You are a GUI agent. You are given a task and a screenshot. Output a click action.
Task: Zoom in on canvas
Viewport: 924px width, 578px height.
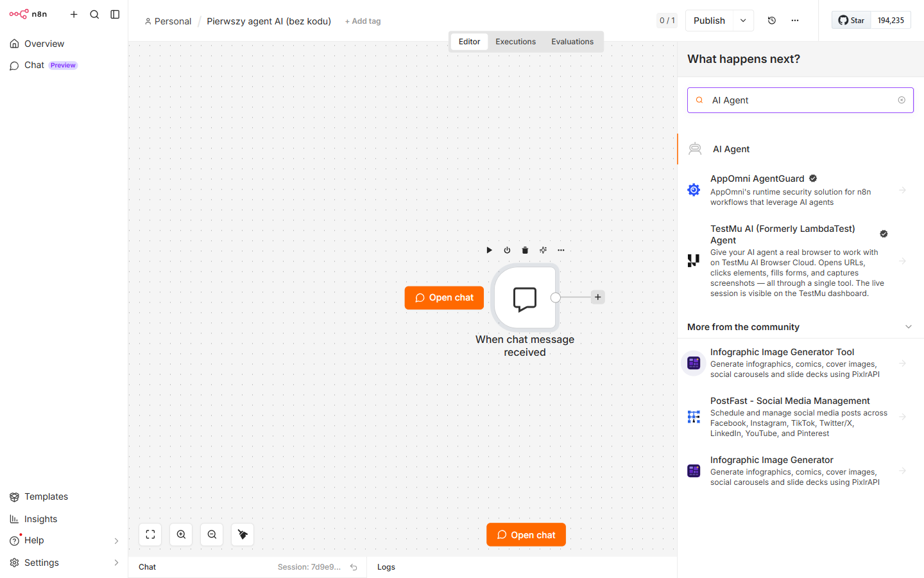[181, 534]
